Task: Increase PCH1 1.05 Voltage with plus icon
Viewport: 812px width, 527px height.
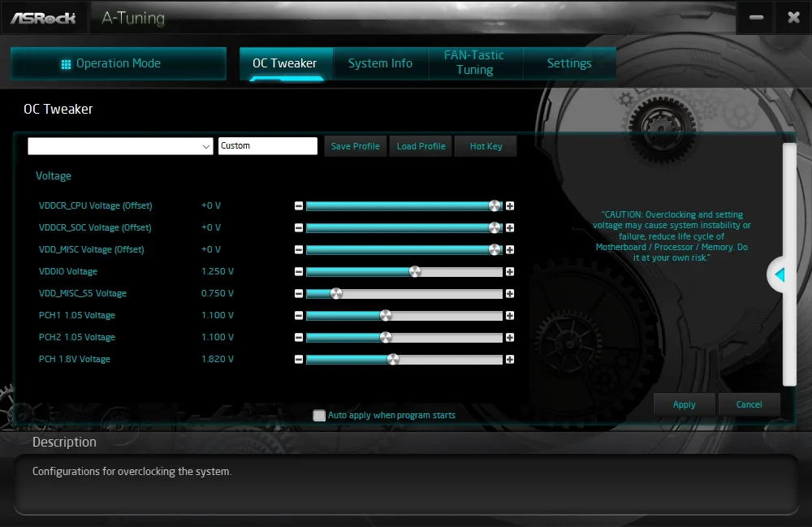Action: point(510,315)
